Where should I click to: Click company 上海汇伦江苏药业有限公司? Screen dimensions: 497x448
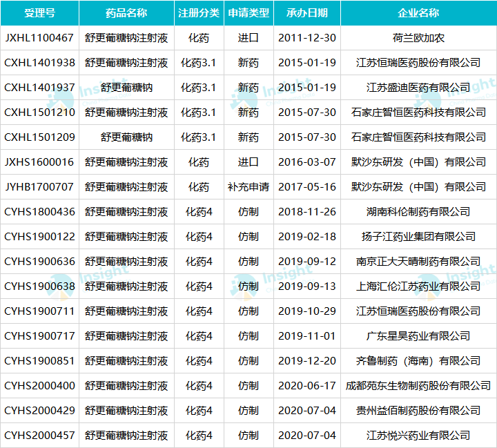[x=418, y=286]
